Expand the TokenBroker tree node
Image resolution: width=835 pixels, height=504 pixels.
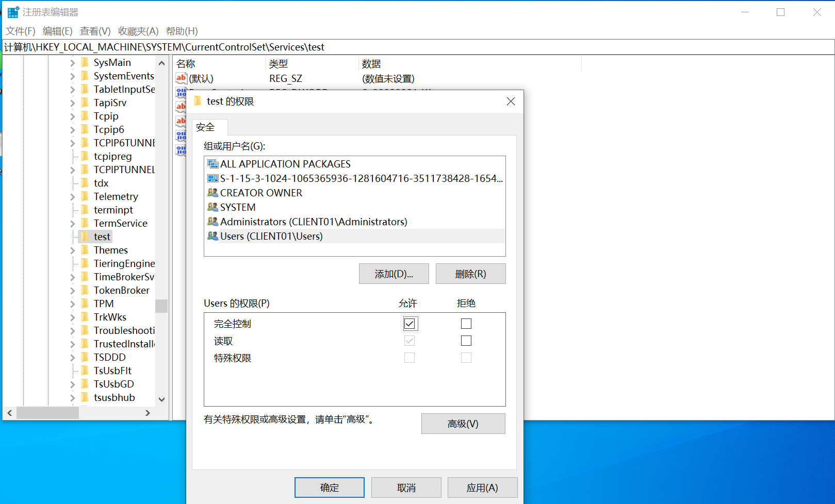(x=72, y=291)
